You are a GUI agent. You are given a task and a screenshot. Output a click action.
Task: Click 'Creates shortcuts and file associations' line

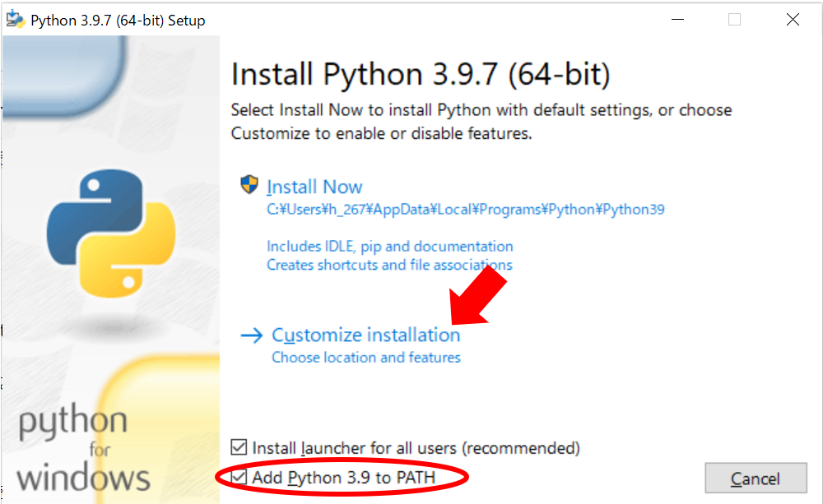pos(389,265)
